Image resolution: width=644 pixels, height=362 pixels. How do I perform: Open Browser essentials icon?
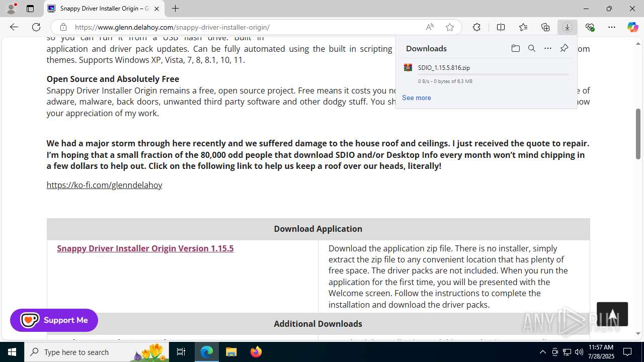coord(590,27)
